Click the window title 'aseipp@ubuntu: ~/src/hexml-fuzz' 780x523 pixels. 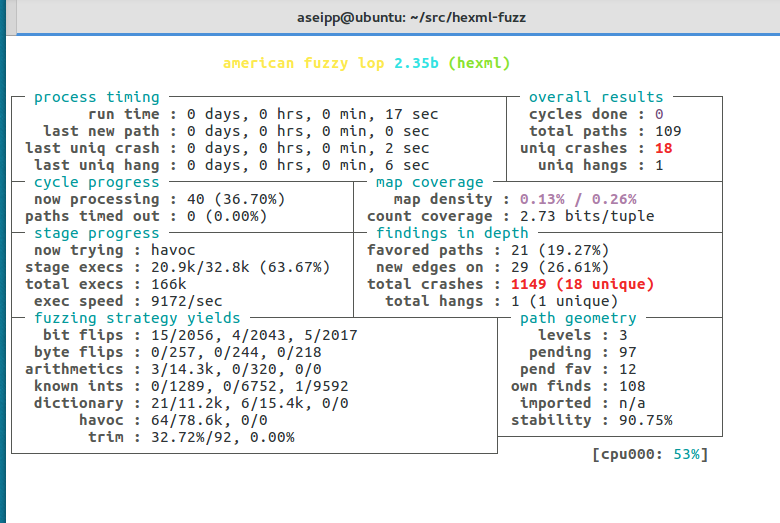coord(411,17)
